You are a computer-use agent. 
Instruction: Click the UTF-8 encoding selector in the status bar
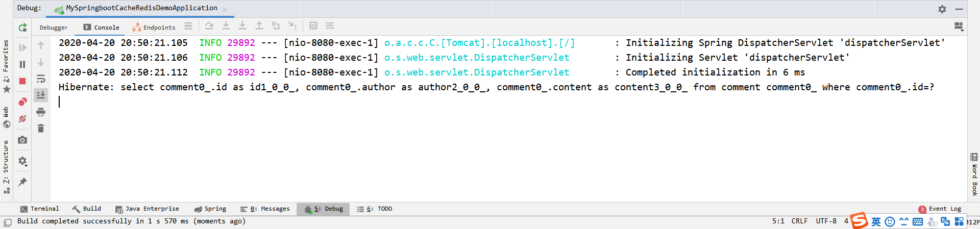pyautogui.click(x=826, y=221)
